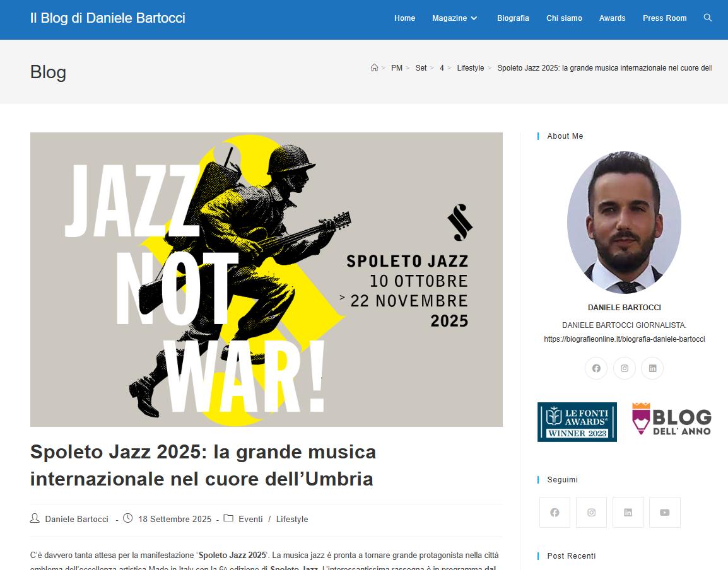
Task: Open LinkedIn button in Seguimi section
Action: pos(628,513)
